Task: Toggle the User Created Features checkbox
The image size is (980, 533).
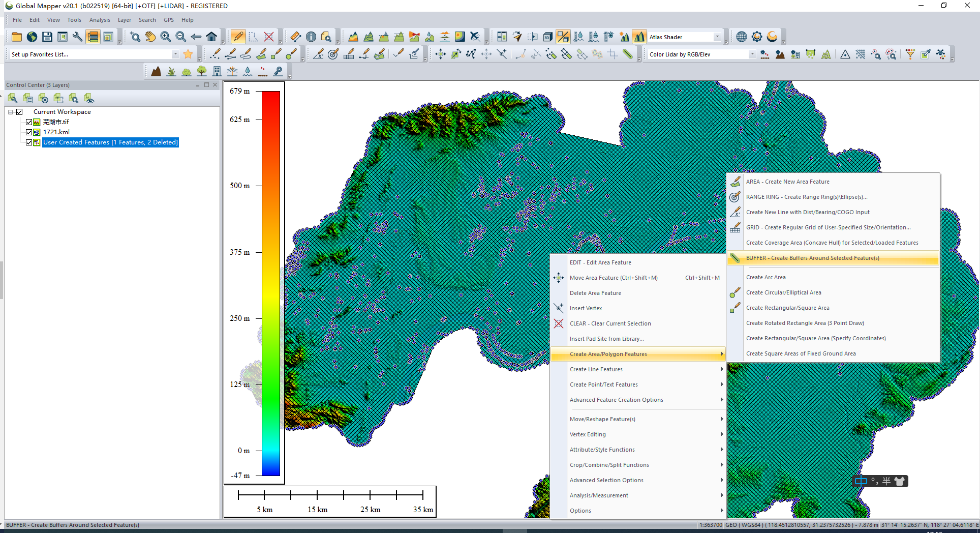Action: pyautogui.click(x=29, y=142)
